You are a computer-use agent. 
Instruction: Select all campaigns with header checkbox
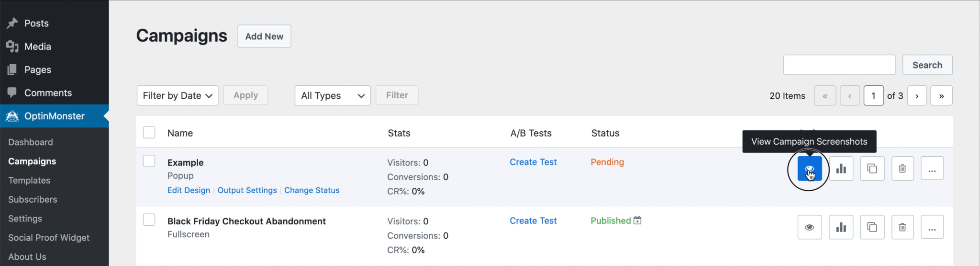pos(149,132)
